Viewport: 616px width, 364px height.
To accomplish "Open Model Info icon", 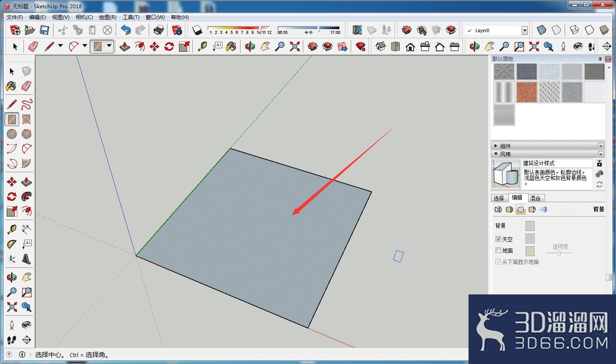I will click(x=177, y=30).
